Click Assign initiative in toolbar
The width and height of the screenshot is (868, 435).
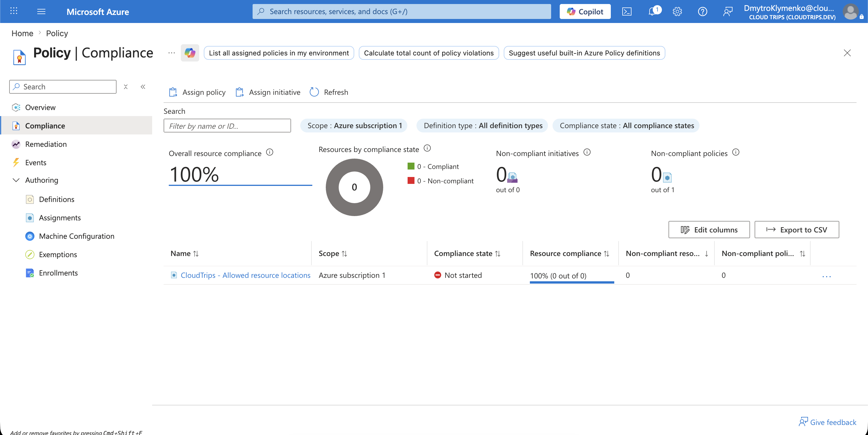268,92
